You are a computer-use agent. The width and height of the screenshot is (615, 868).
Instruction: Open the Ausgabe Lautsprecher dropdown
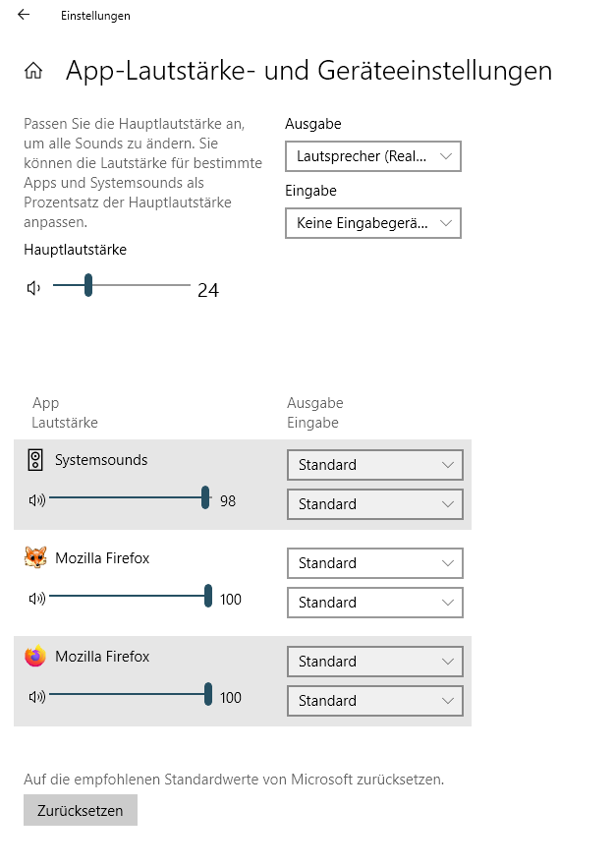(x=373, y=156)
